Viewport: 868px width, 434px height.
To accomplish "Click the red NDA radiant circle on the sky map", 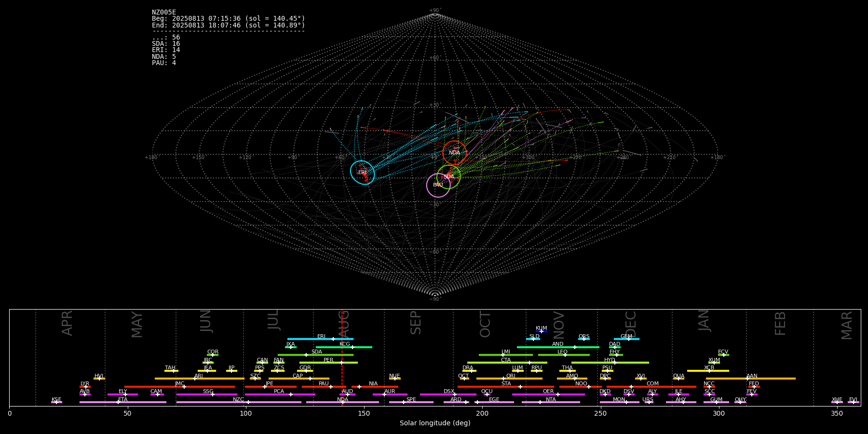I will tap(454, 153).
